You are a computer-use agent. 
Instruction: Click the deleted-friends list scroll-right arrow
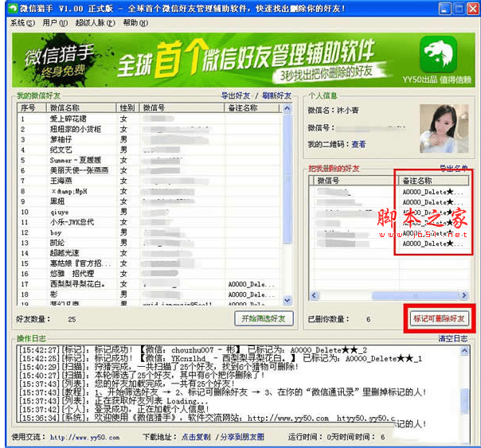pos(463,295)
